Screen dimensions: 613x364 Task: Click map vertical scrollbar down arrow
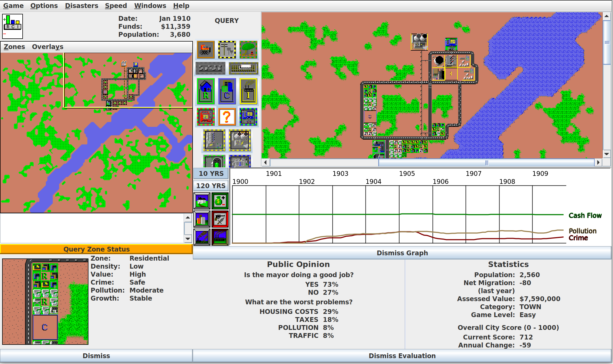[607, 154]
